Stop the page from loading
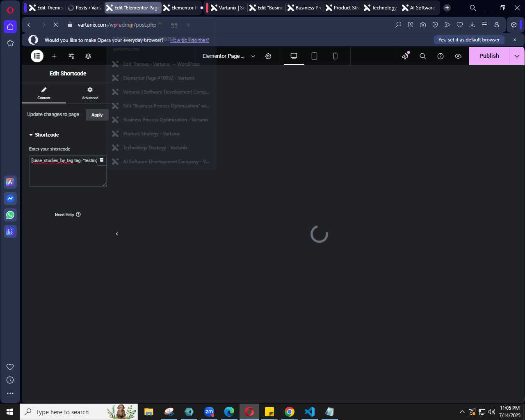Viewport: 525px width, 420px height. click(x=56, y=25)
